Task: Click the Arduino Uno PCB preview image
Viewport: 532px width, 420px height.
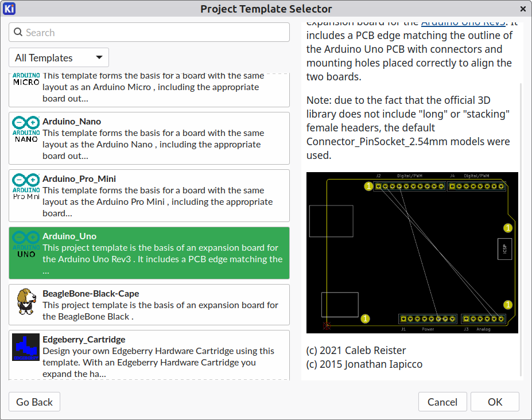Action: 412,253
